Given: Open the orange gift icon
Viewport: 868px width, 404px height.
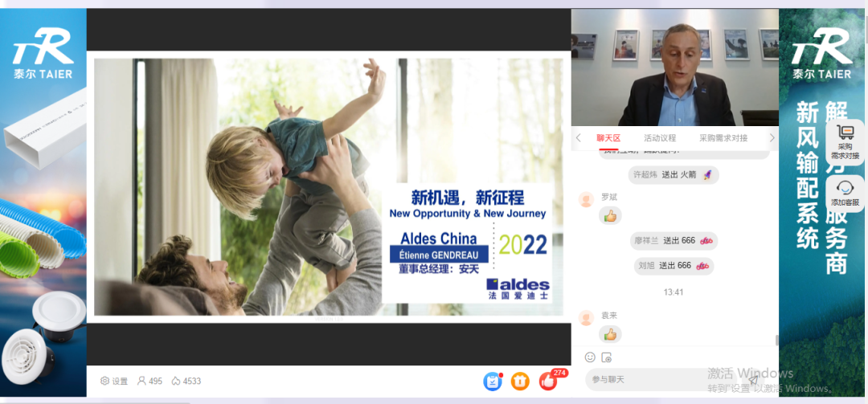Looking at the screenshot, I should pyautogui.click(x=520, y=381).
